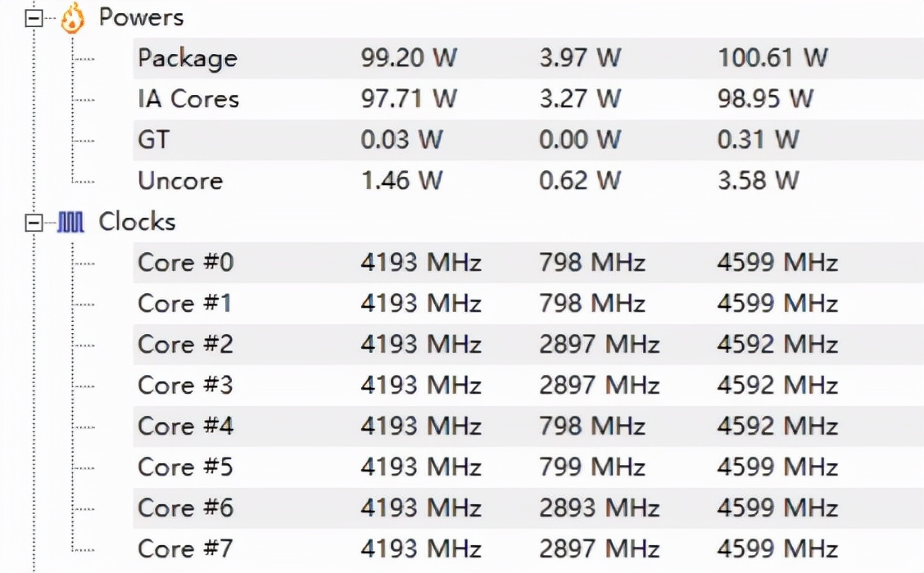Collapse the Clocks tree node
This screenshot has width=924, height=573.
[34, 223]
